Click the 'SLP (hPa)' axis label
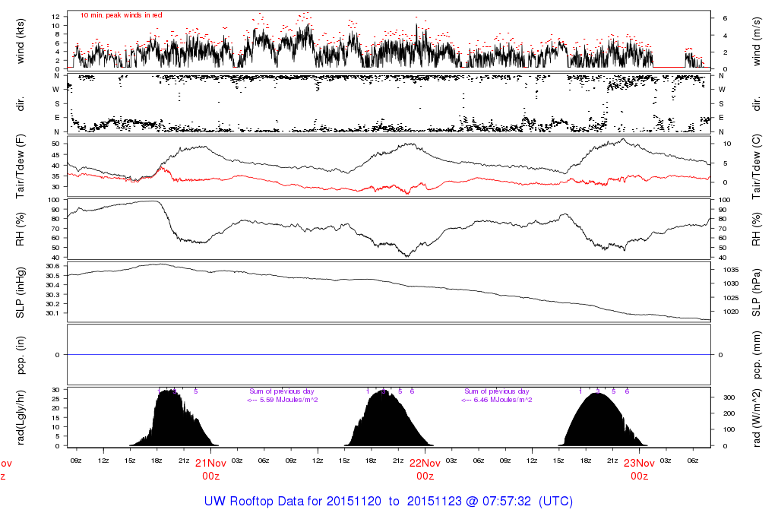The image size is (778, 532). point(757,291)
